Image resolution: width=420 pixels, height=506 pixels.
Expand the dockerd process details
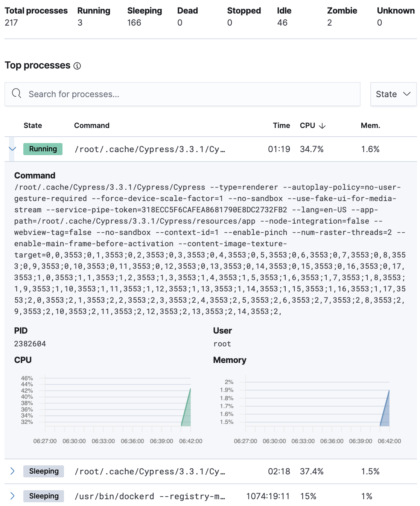(x=12, y=496)
